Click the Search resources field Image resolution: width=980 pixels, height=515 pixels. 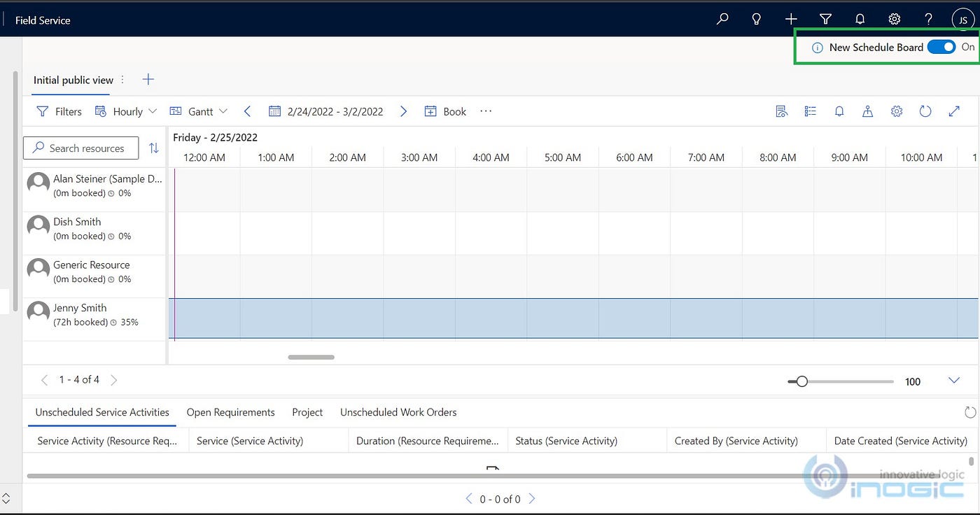[80, 148]
